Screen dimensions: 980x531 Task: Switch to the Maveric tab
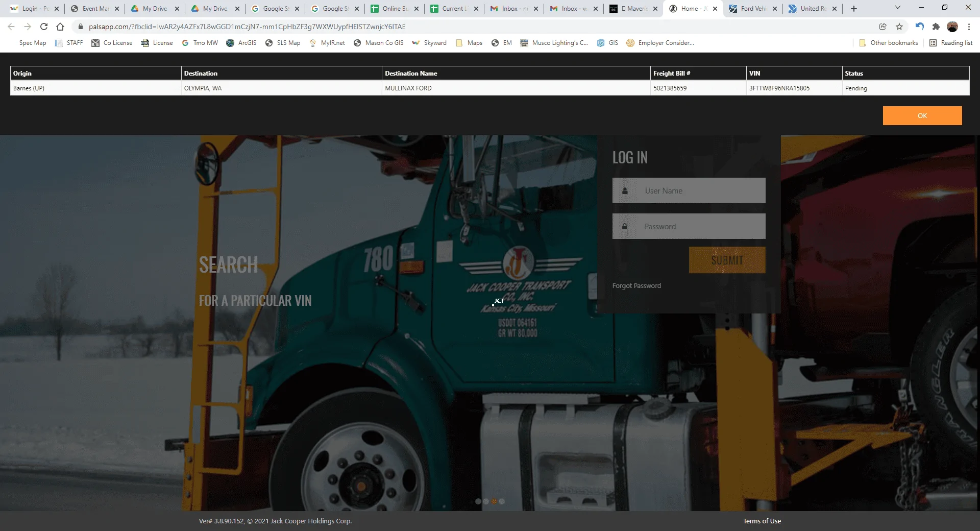tap(633, 9)
